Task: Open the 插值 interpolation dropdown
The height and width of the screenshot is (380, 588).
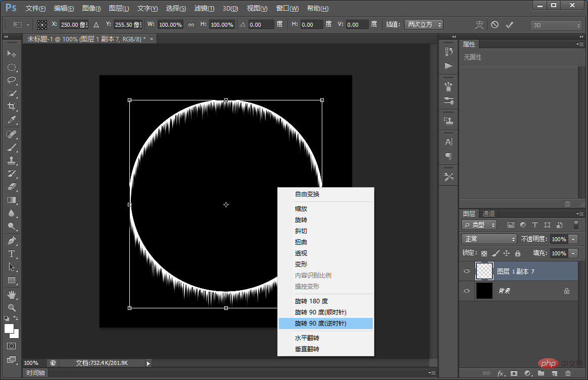Action: pyautogui.click(x=425, y=24)
